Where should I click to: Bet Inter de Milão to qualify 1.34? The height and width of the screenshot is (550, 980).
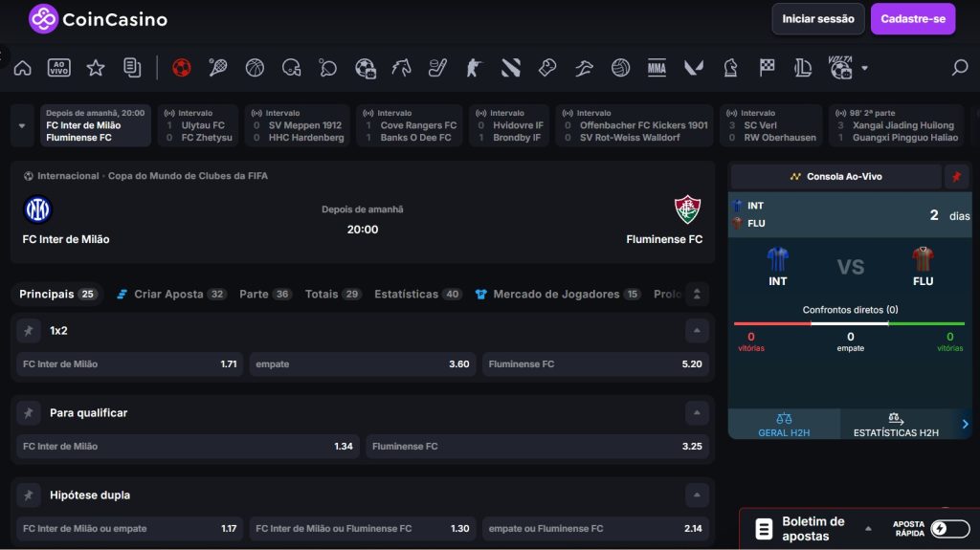[x=189, y=447]
